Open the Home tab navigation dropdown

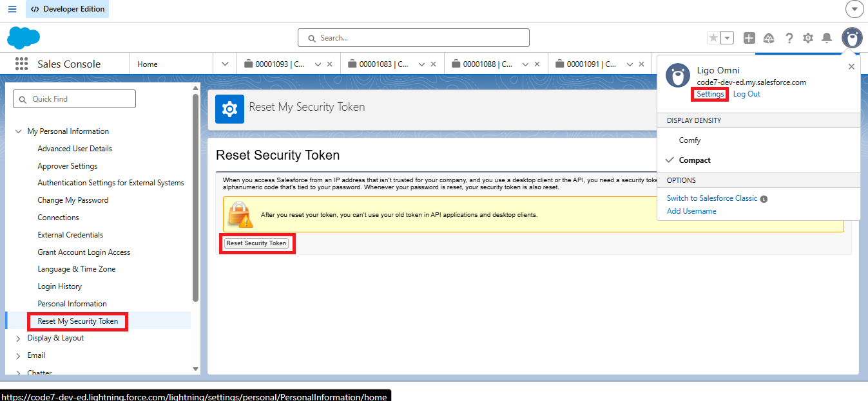(x=225, y=64)
